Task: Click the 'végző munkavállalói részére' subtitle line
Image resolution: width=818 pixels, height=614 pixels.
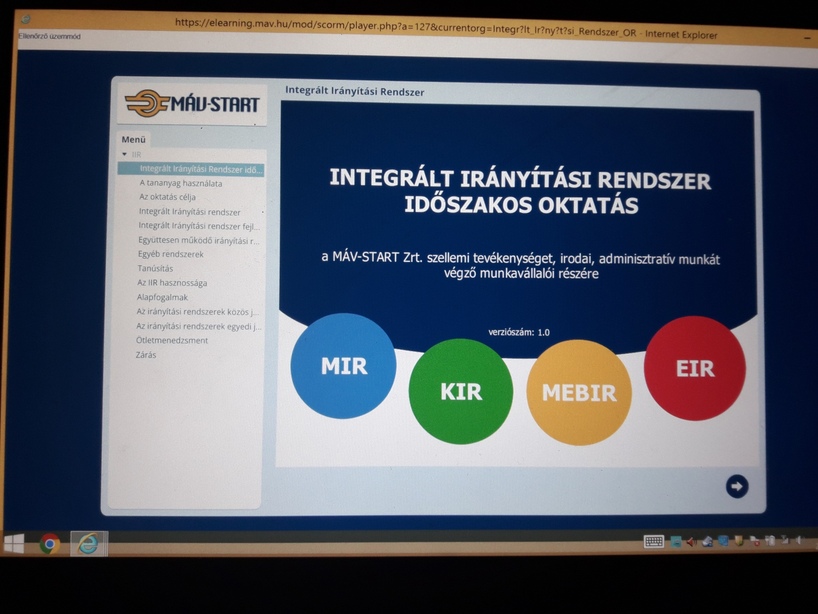Action: tap(521, 273)
